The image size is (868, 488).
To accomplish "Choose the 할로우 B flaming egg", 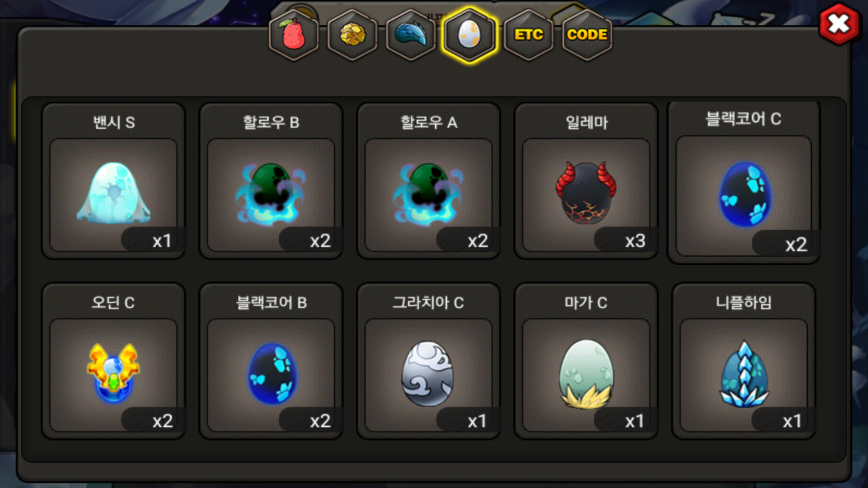I will pyautogui.click(x=271, y=181).
